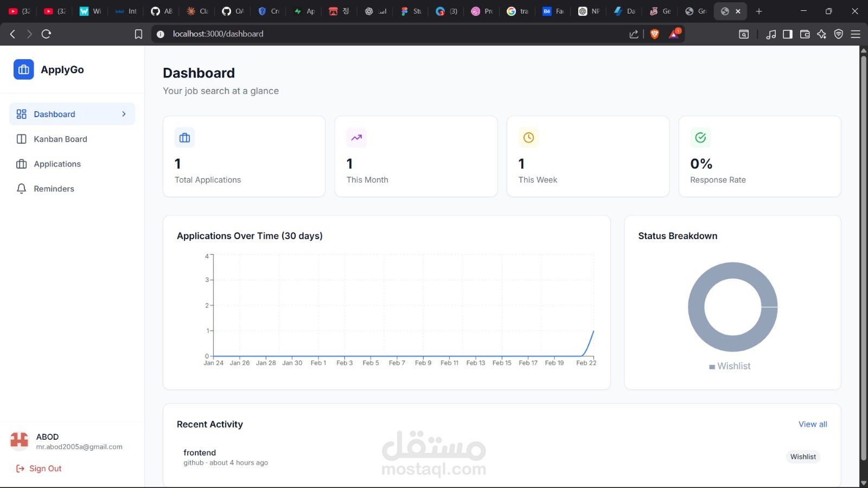
Task: Click the This Week card label
Action: point(538,179)
